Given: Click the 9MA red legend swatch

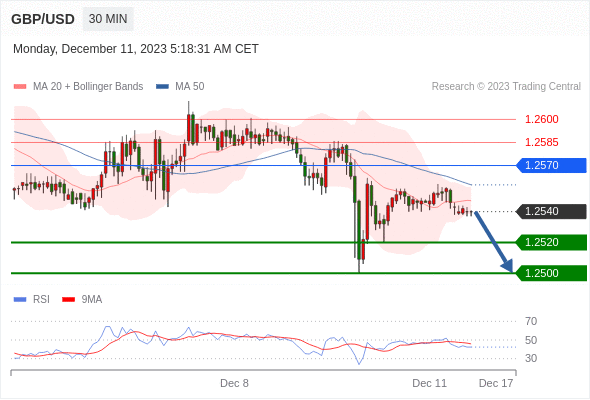Looking at the screenshot, I should tap(68, 300).
